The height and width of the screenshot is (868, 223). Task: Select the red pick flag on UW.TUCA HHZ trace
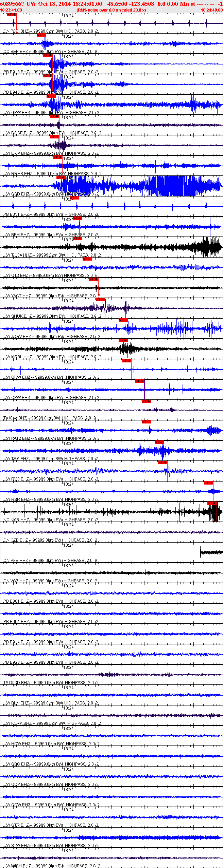click(x=78, y=239)
